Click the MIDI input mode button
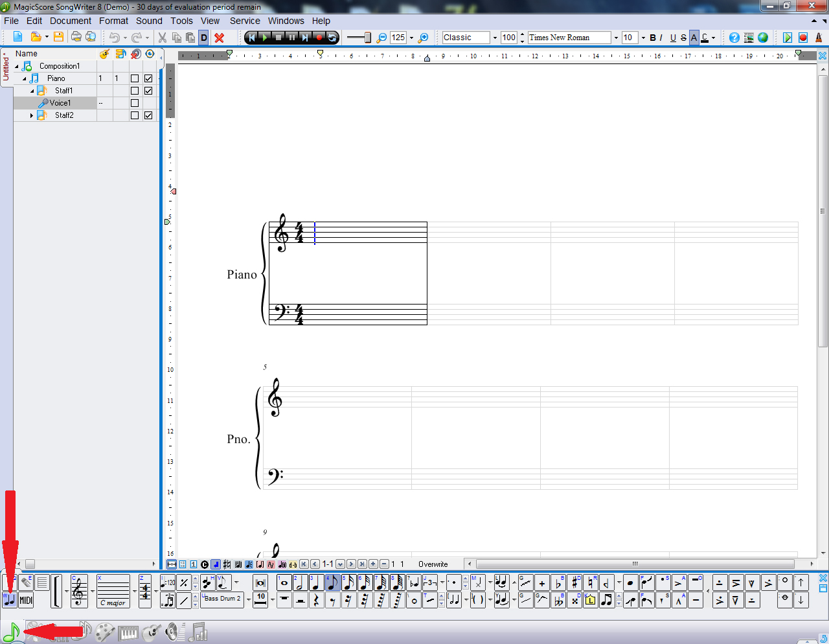 (26, 601)
